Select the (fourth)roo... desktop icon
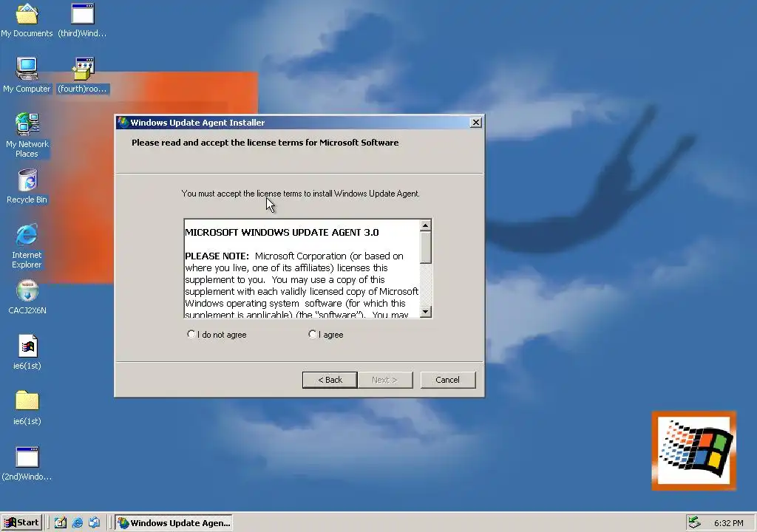 point(83,75)
